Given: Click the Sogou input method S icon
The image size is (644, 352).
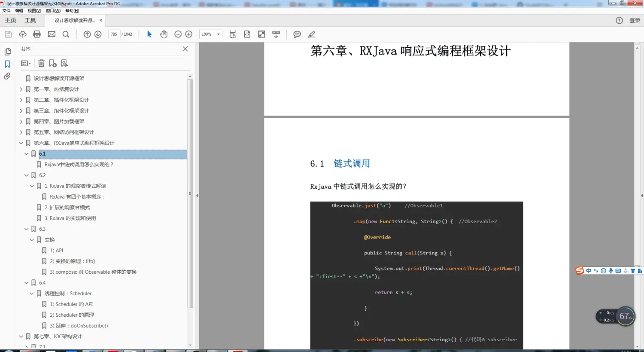Looking at the screenshot, I should click(x=580, y=271).
